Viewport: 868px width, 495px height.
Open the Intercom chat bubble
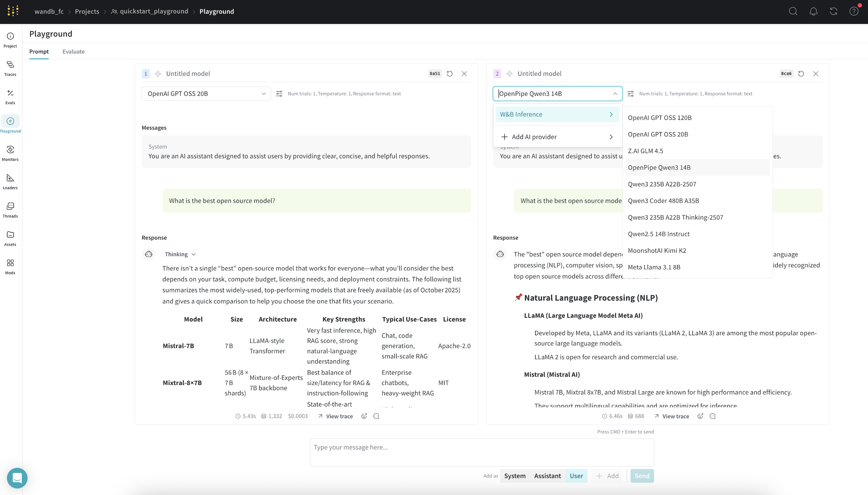pos(17,478)
